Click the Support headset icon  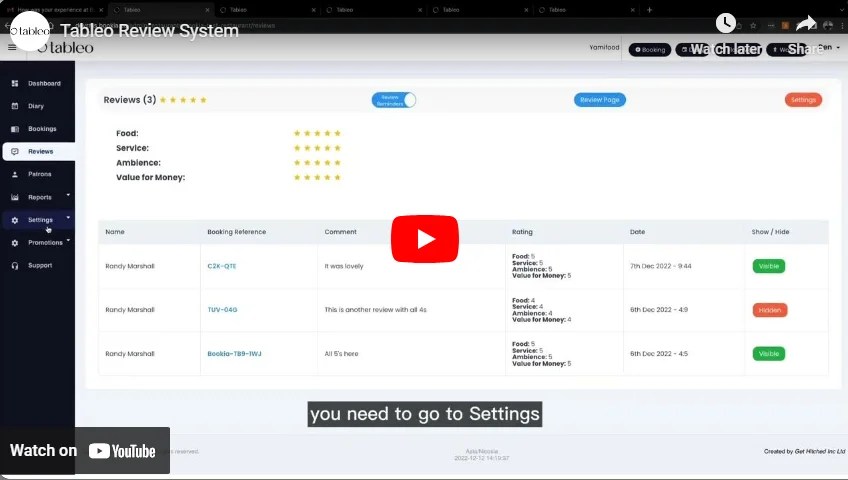(15, 265)
